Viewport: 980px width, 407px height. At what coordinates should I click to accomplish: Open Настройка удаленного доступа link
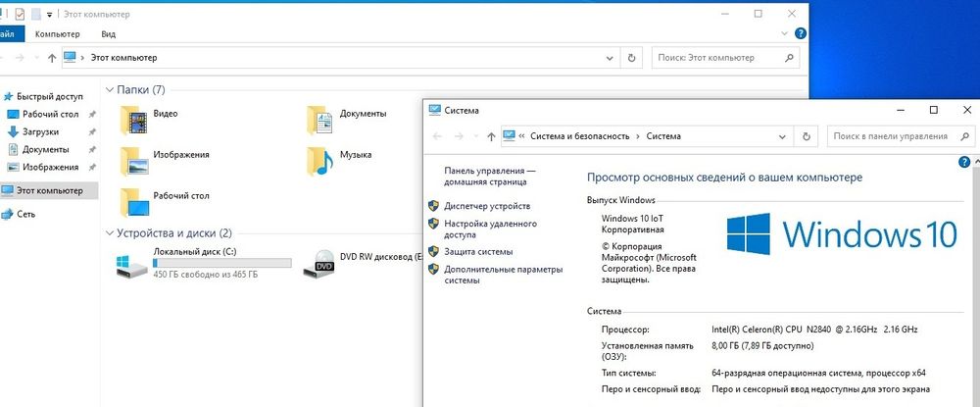490,229
